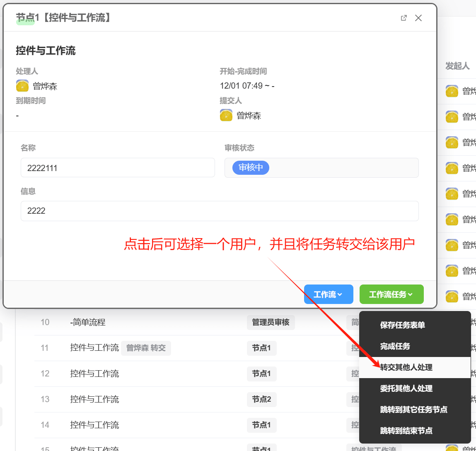Click the 曾烨森 转交 tag in row 11
This screenshot has width=476, height=451.
146,348
